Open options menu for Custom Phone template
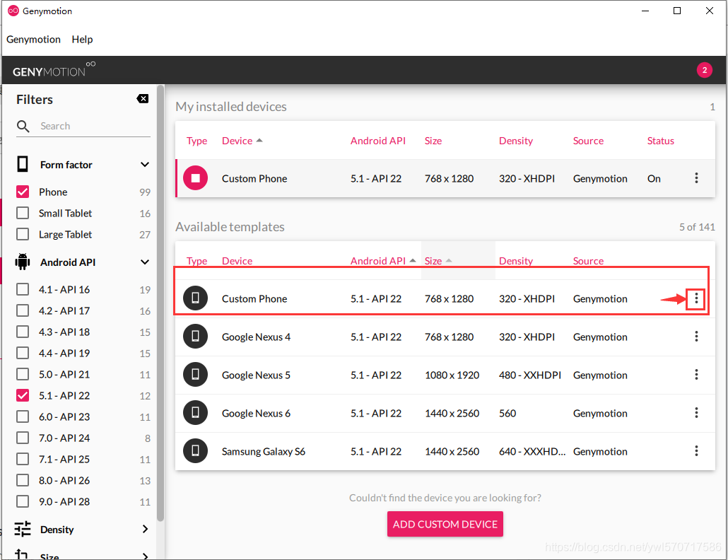Screen dimensions: 728x560 coord(696,298)
